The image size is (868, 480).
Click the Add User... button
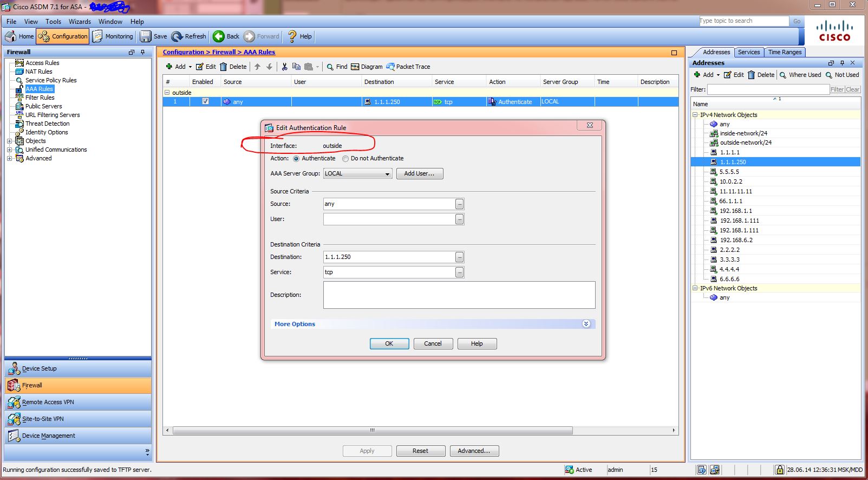point(420,173)
